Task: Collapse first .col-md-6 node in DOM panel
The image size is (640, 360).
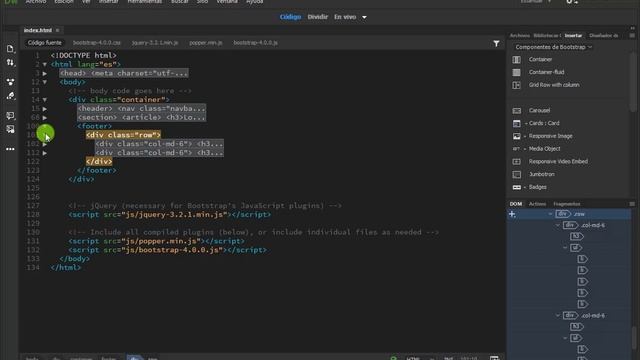Action: [x=558, y=225]
